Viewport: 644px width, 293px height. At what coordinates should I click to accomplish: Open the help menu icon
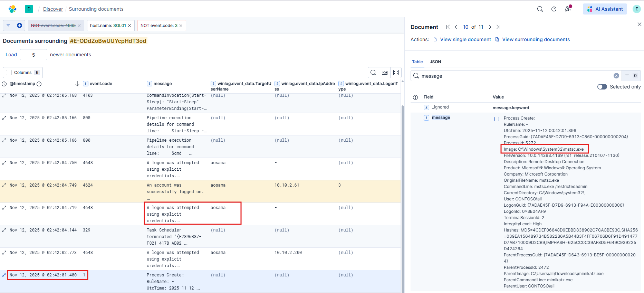coord(554,9)
